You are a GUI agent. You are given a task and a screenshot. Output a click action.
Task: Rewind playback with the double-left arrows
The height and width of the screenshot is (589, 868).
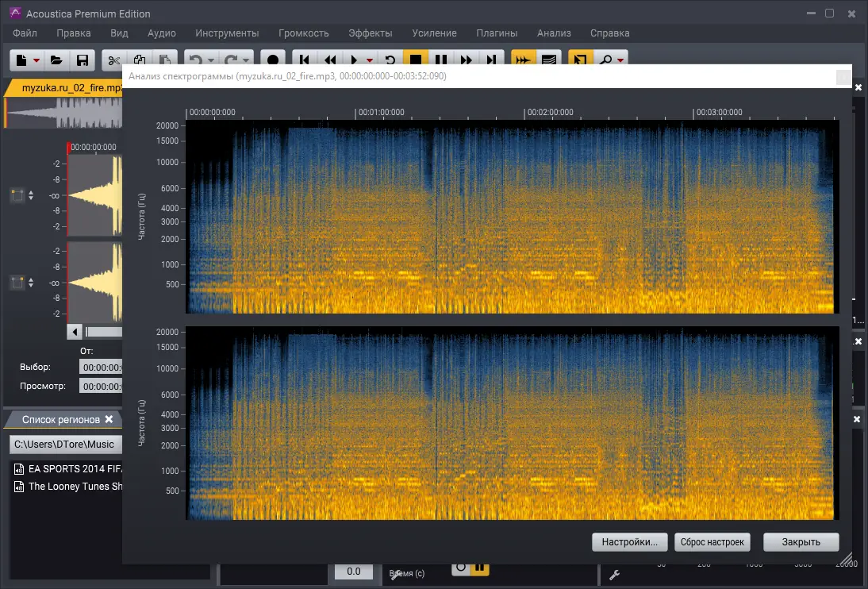click(330, 60)
